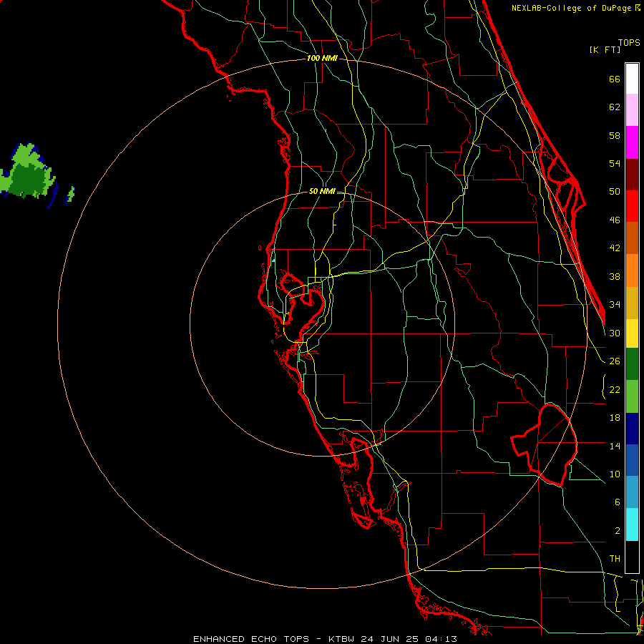
Task: Click the '62' legend value
Action: (615, 107)
